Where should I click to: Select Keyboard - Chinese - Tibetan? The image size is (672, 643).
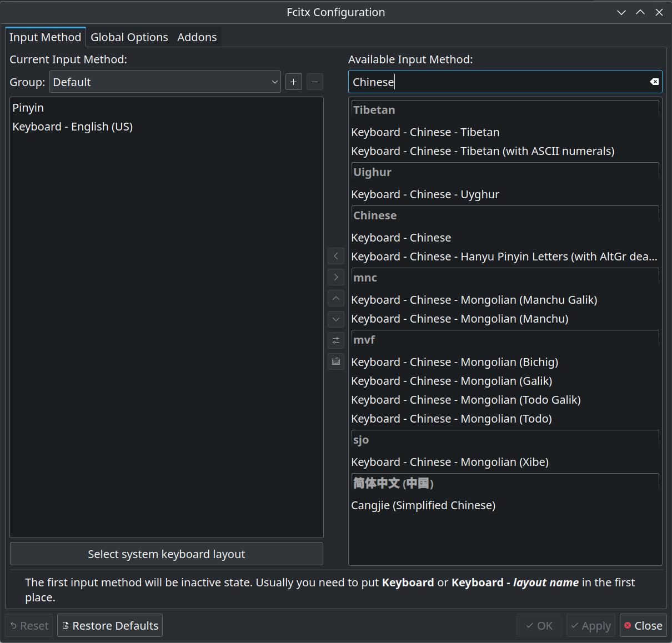tap(505, 132)
